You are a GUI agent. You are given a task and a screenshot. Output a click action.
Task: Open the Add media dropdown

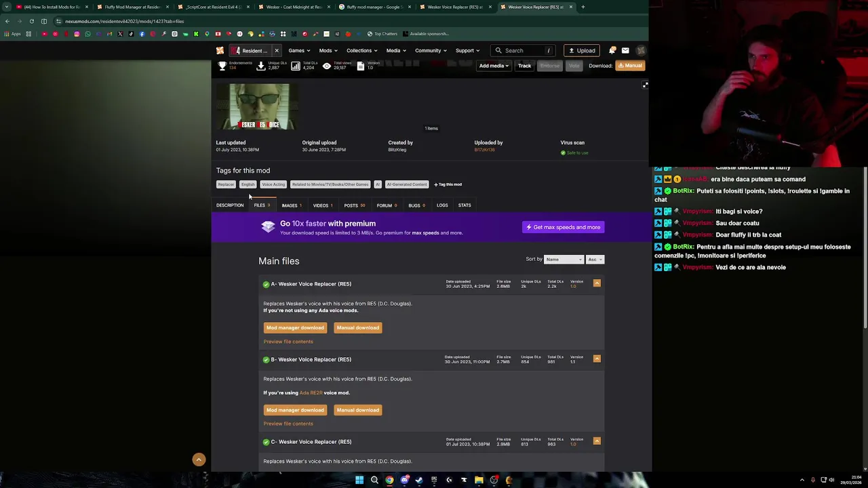click(x=494, y=66)
